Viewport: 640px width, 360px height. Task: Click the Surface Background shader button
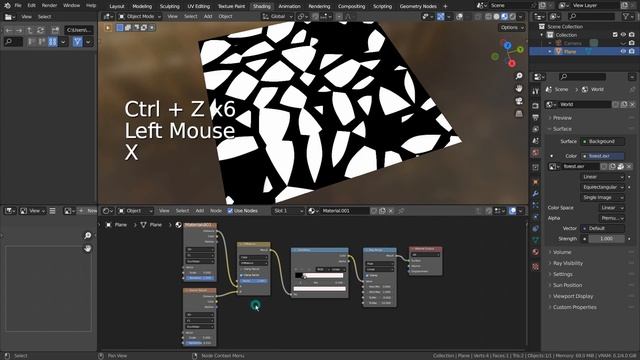[x=602, y=142]
